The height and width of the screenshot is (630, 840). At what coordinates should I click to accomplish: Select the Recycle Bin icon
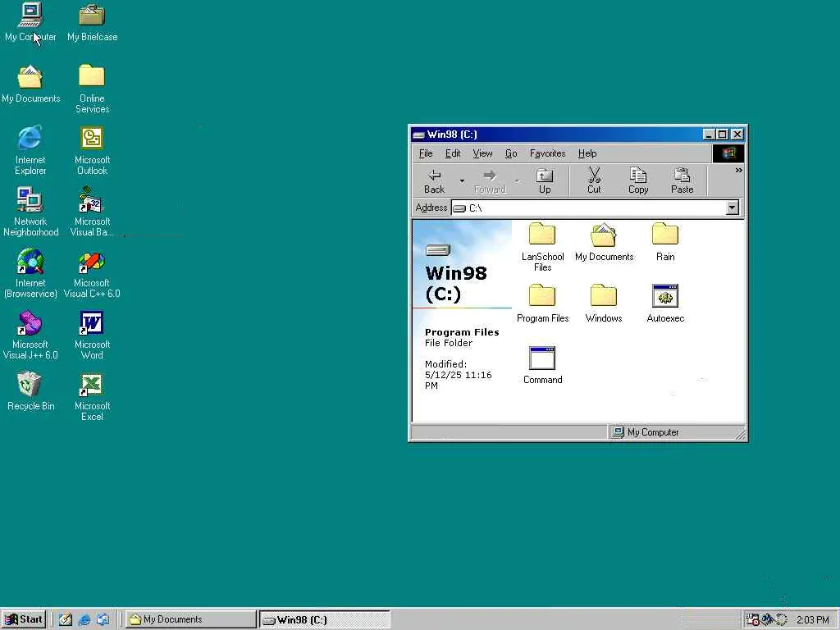(x=30, y=392)
